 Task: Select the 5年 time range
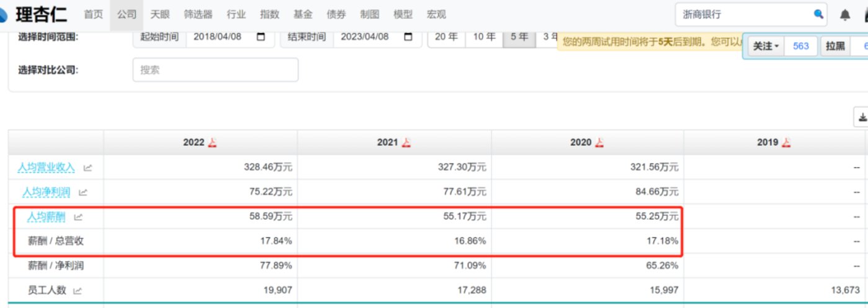click(x=519, y=37)
